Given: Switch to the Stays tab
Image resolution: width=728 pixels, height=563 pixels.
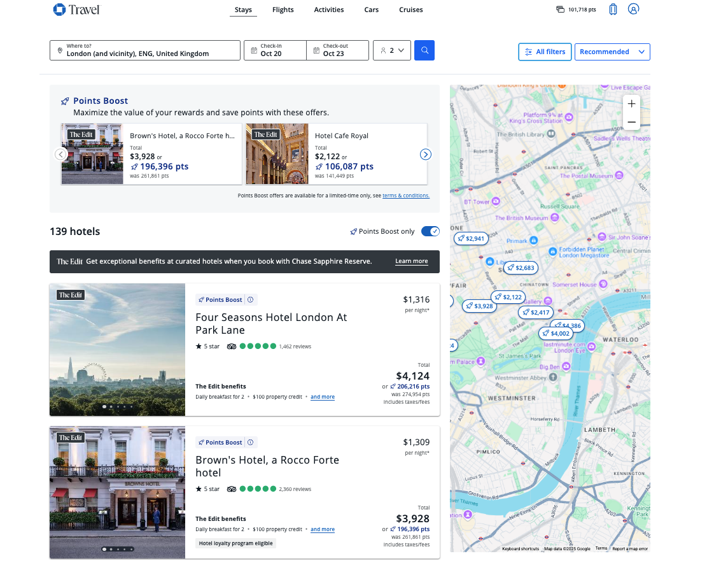Looking at the screenshot, I should (243, 10).
